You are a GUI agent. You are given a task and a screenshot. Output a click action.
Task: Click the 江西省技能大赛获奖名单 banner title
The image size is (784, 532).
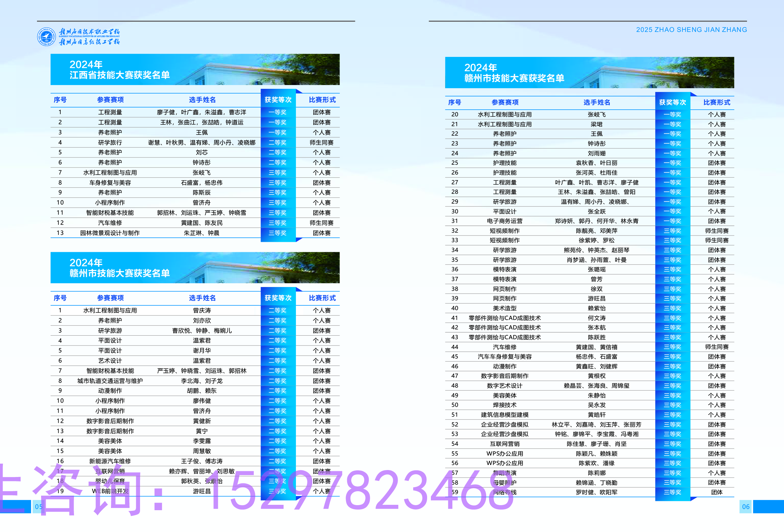(119, 75)
